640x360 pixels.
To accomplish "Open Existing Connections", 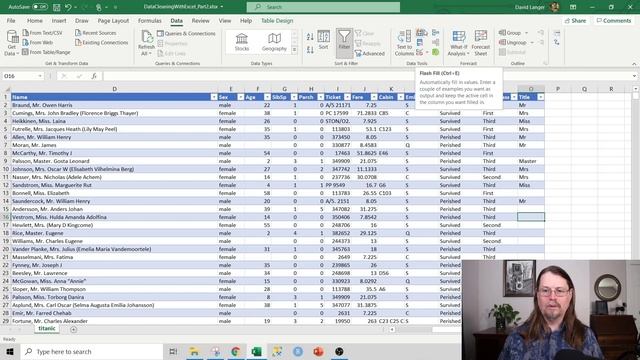I will (102, 42).
